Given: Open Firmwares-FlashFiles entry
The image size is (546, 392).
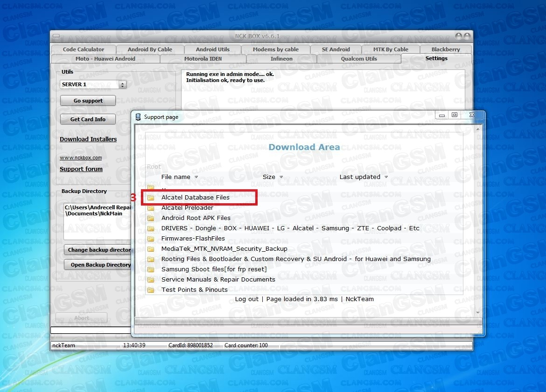Looking at the screenshot, I should (193, 239).
